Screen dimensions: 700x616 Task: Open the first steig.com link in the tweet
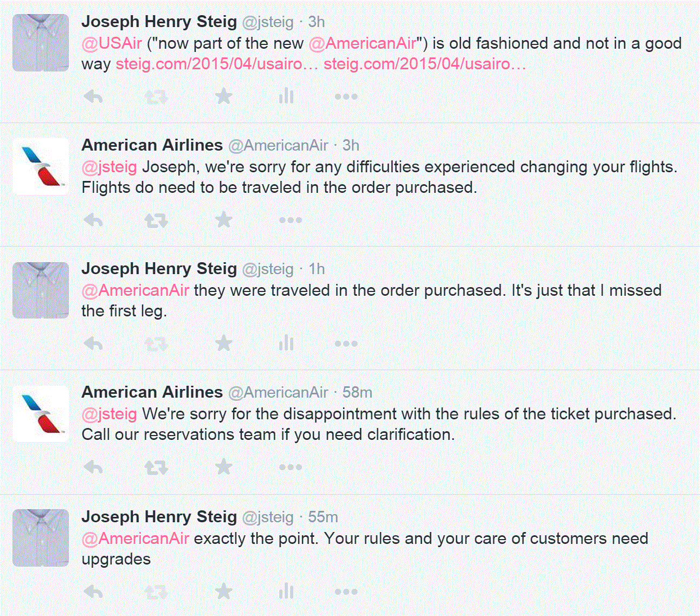(x=217, y=64)
